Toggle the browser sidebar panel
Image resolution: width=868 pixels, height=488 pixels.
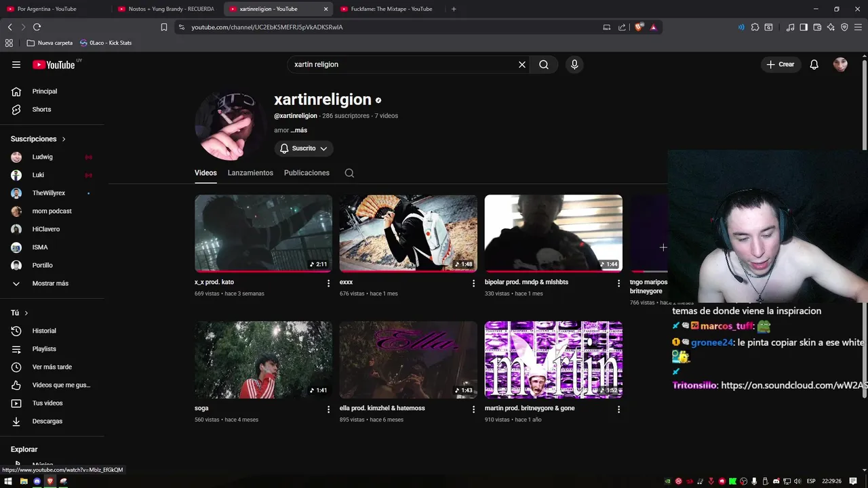click(804, 27)
